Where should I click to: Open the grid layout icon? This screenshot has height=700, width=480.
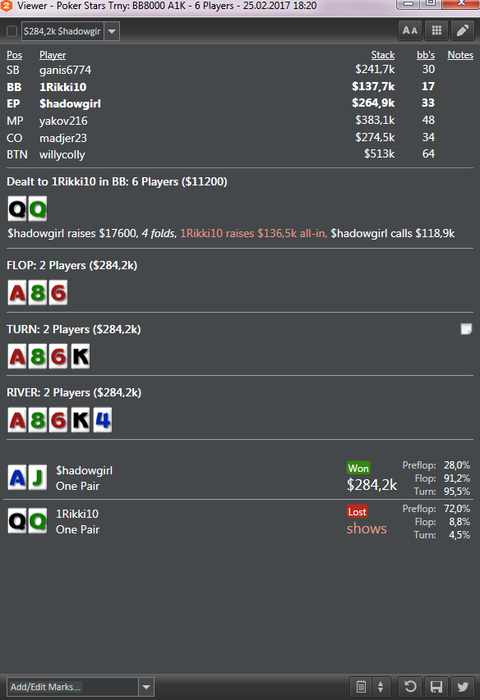(436, 31)
